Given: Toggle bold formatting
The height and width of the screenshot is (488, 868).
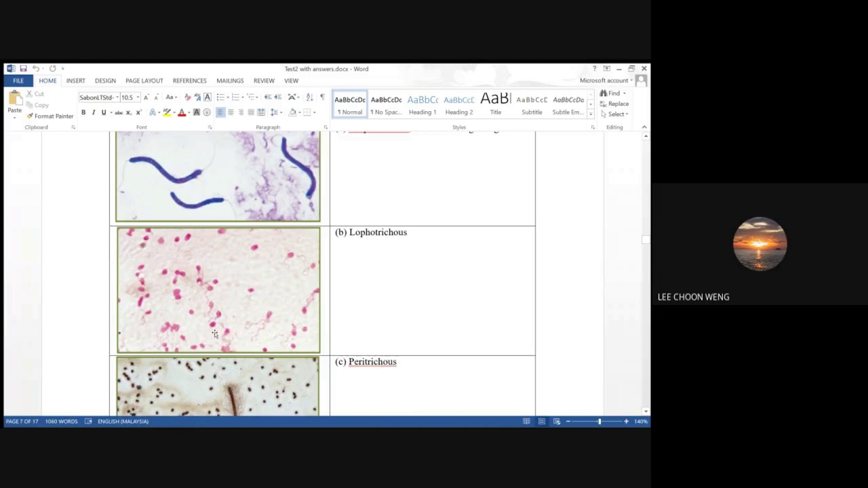Looking at the screenshot, I should pos(83,113).
